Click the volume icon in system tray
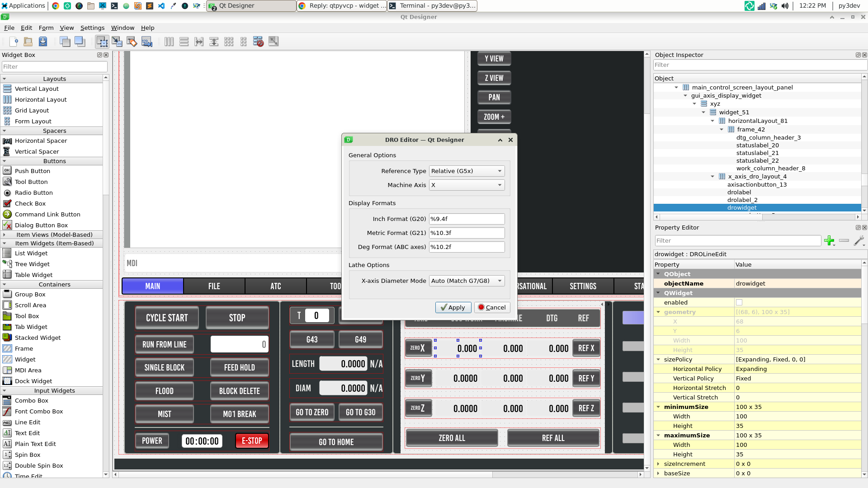 tap(785, 6)
